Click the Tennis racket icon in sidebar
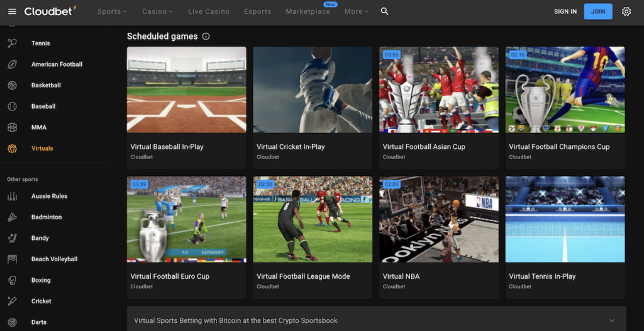 (13, 43)
